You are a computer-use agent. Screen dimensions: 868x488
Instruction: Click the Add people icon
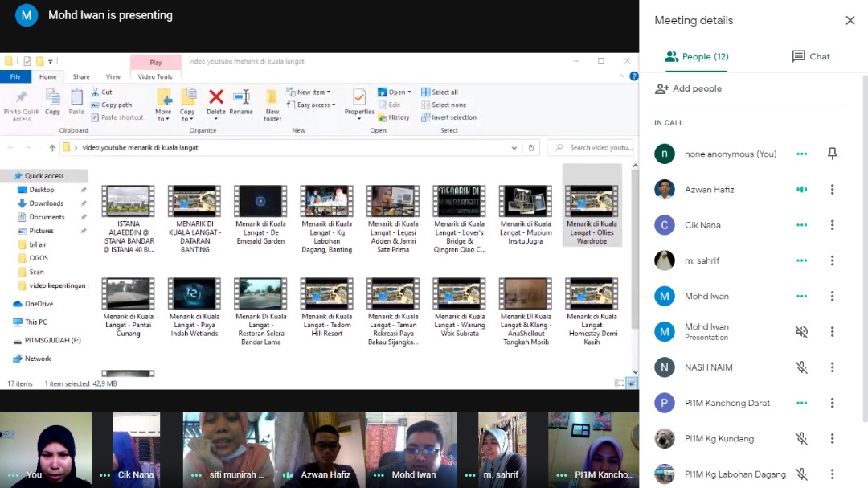(662, 88)
